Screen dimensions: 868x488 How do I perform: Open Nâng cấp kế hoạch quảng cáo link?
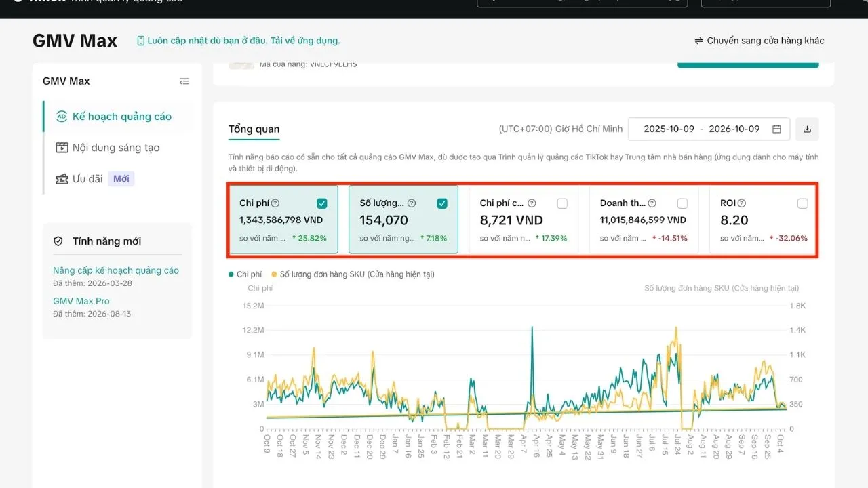tap(116, 270)
